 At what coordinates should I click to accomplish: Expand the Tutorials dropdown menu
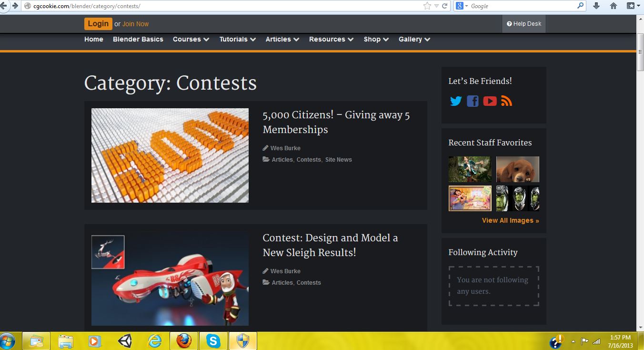tap(237, 39)
